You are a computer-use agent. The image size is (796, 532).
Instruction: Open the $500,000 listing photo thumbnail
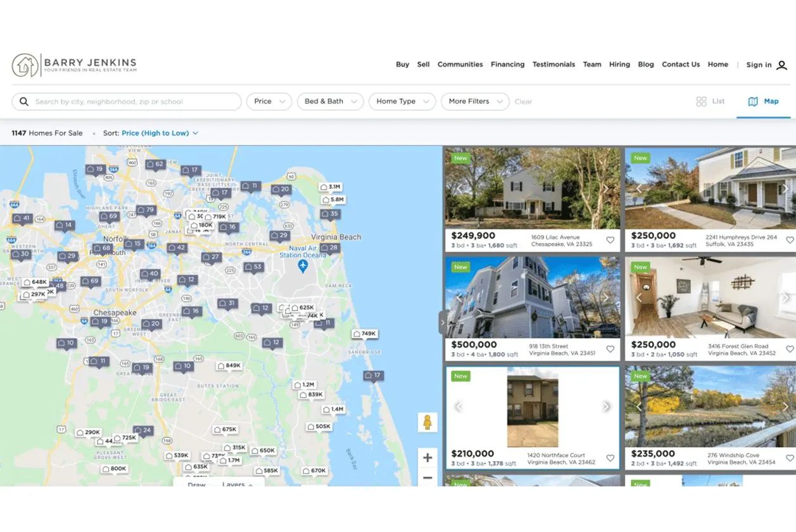pyautogui.click(x=533, y=297)
